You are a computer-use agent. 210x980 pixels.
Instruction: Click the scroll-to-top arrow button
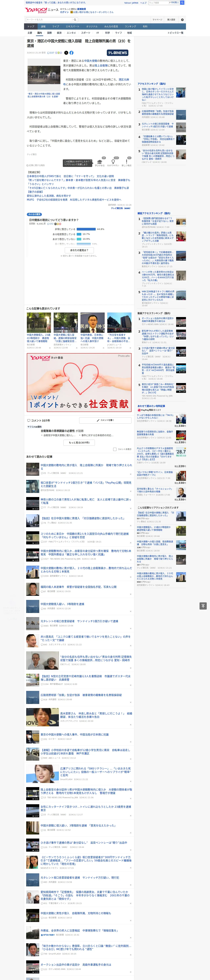coord(203,606)
